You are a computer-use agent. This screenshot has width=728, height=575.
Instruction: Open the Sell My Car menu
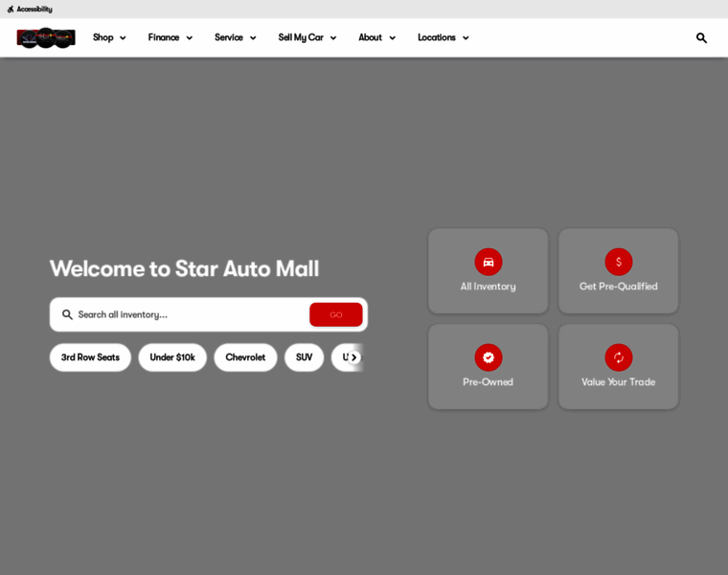pos(301,37)
